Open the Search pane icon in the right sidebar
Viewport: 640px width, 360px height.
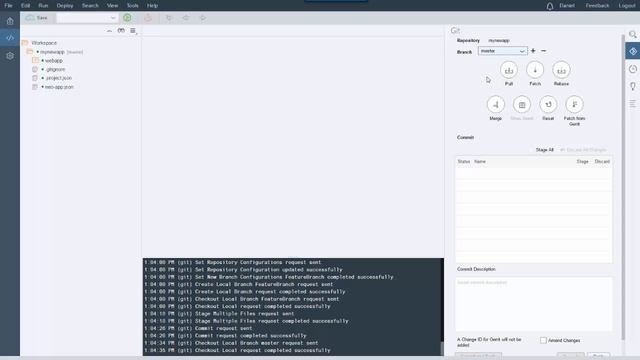pyautogui.click(x=632, y=34)
